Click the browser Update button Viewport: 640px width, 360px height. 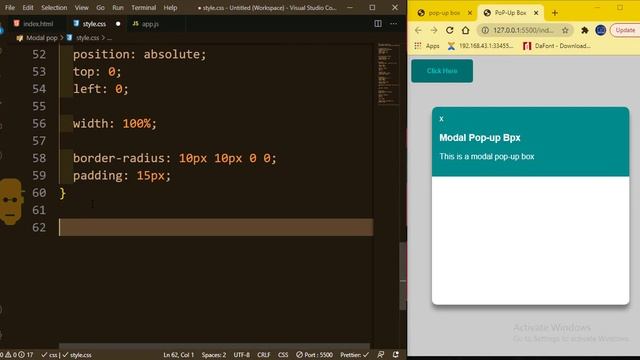pyautogui.click(x=625, y=30)
